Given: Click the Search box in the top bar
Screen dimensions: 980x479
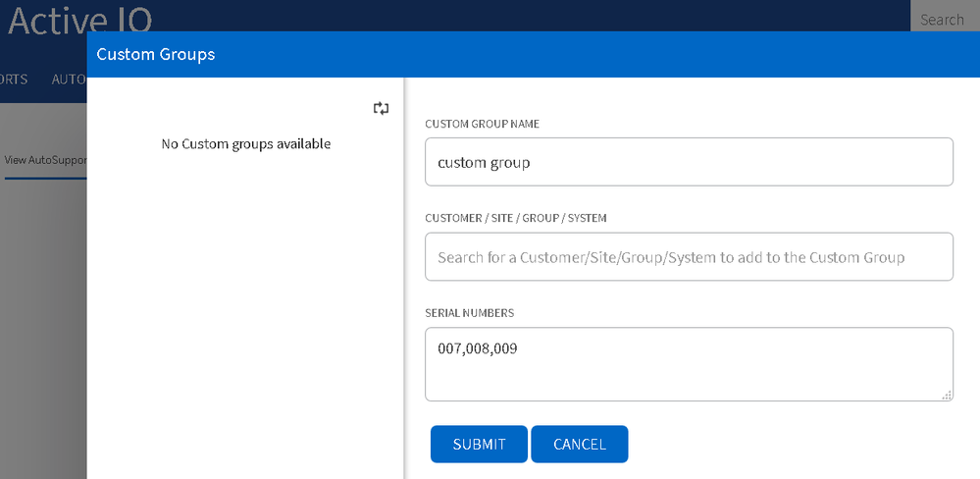Looking at the screenshot, I should point(944,20).
